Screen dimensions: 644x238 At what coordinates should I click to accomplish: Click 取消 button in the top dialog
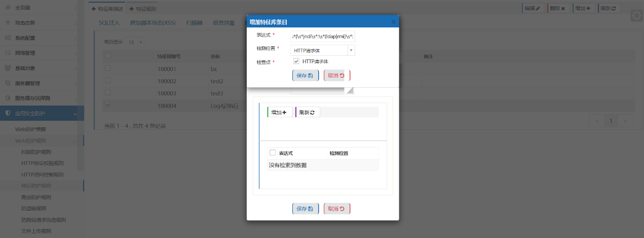336,75
